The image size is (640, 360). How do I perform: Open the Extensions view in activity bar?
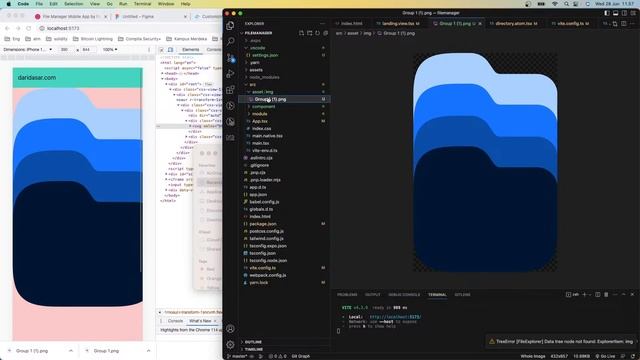tap(230, 89)
